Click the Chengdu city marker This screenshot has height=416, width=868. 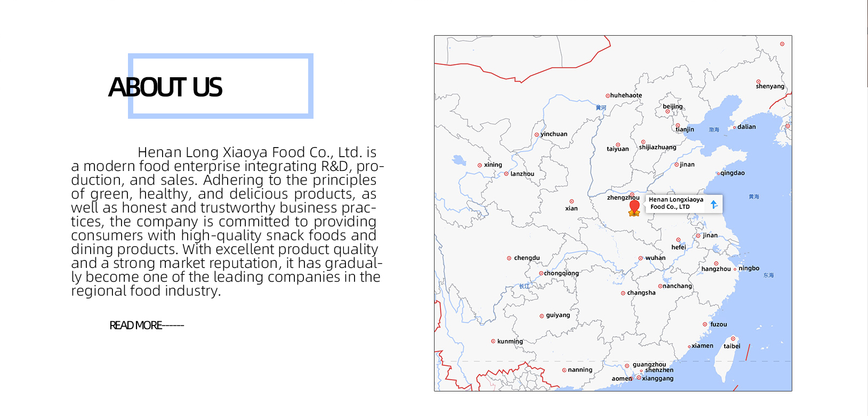[x=509, y=258]
